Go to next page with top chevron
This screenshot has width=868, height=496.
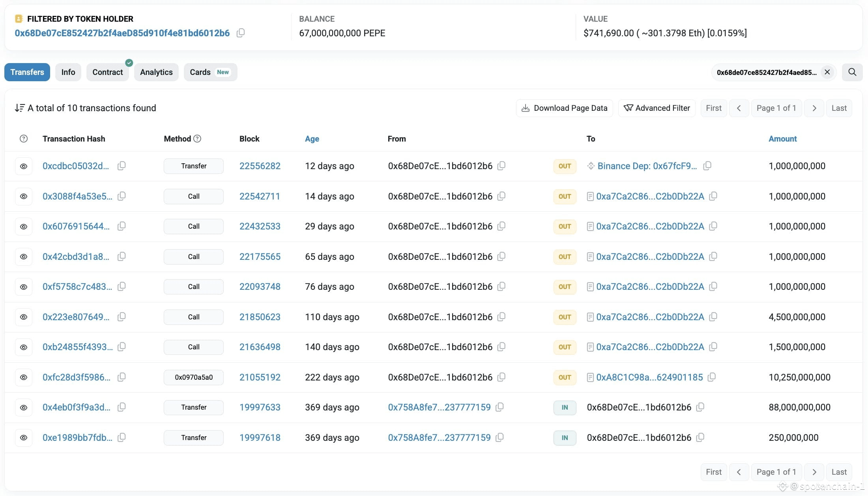click(x=814, y=108)
